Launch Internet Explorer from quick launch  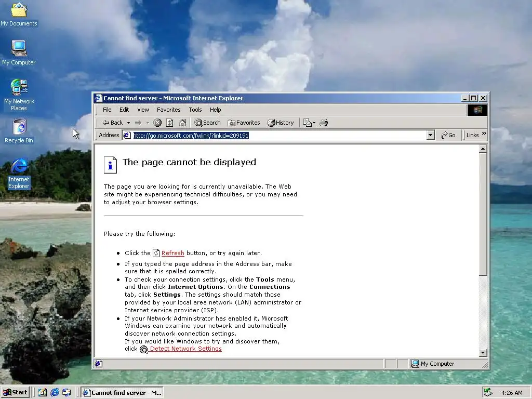(55, 393)
